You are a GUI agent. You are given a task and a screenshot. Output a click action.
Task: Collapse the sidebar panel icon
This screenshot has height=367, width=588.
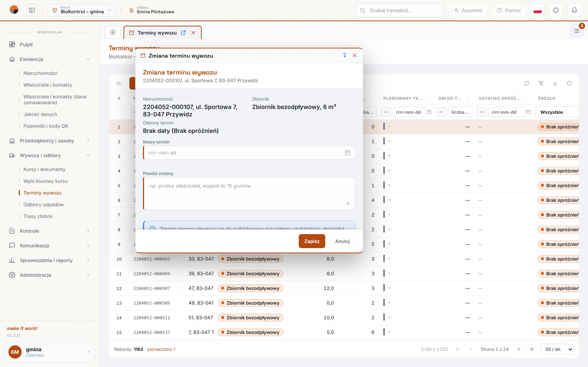(32, 10)
